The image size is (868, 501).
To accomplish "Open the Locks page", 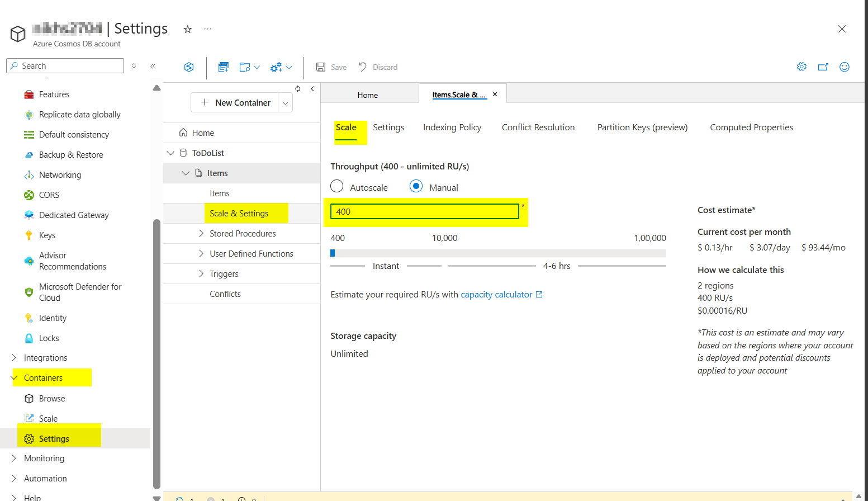I will 49,338.
